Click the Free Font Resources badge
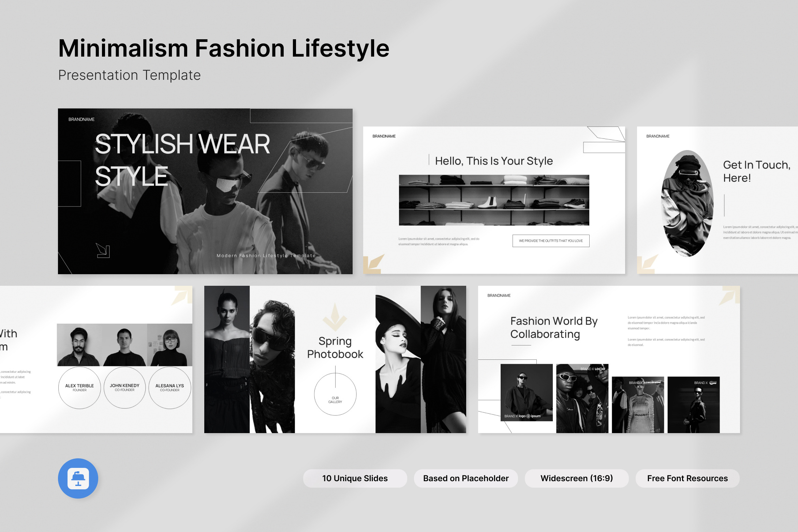This screenshot has height=532, width=798. coord(688,478)
